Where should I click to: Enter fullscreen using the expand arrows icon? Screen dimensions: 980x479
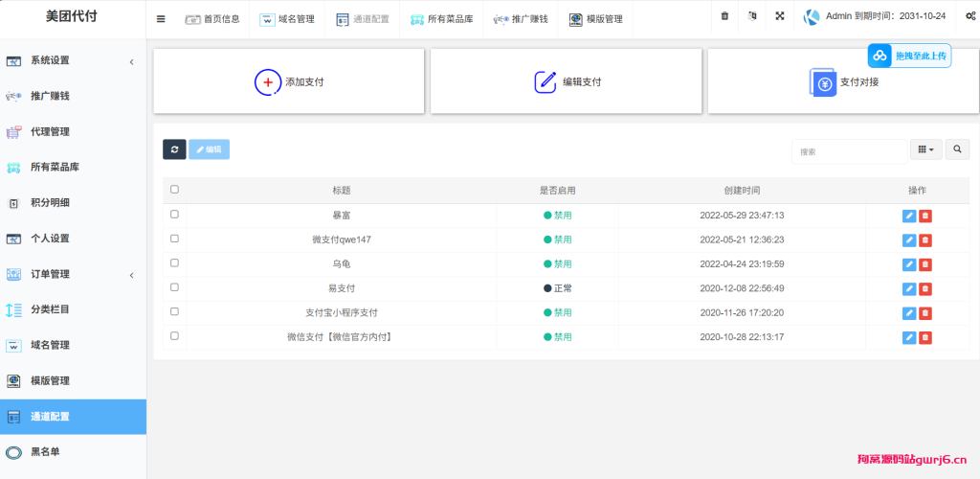[780, 17]
